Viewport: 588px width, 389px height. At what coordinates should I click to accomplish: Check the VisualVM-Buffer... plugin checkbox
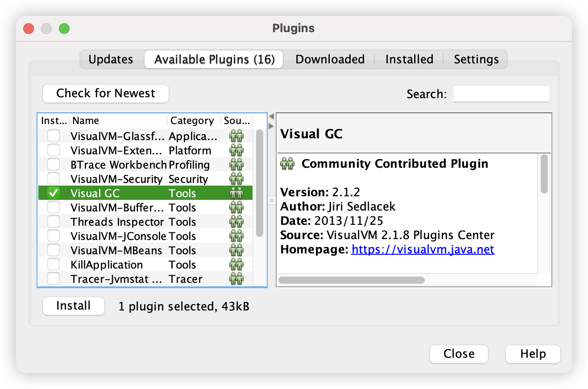tap(54, 207)
